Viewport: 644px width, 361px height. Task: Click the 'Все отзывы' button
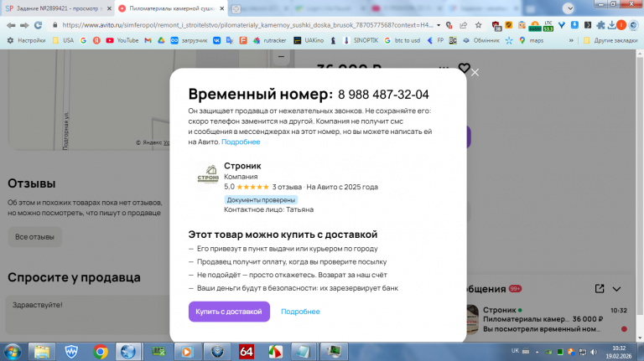(34, 237)
